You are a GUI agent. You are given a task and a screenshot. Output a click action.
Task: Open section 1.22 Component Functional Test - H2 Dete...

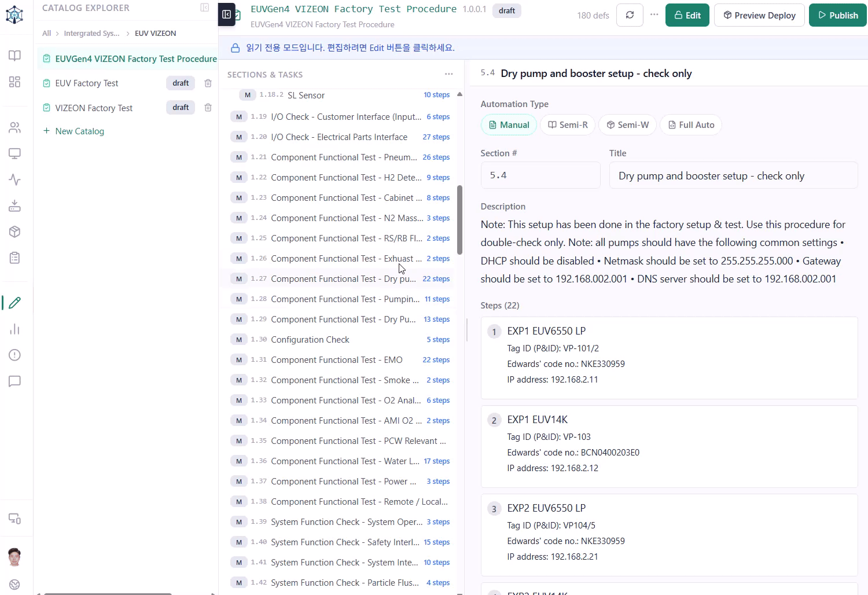pos(340,178)
